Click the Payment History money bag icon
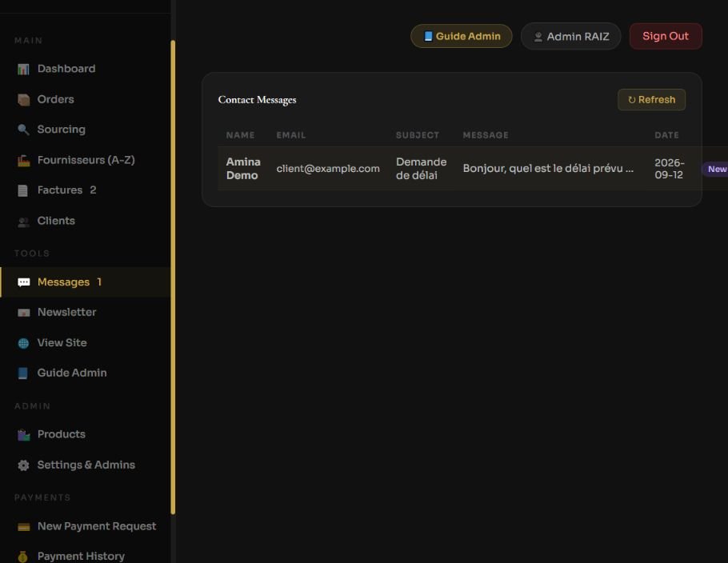728x563 pixels. tap(23, 557)
